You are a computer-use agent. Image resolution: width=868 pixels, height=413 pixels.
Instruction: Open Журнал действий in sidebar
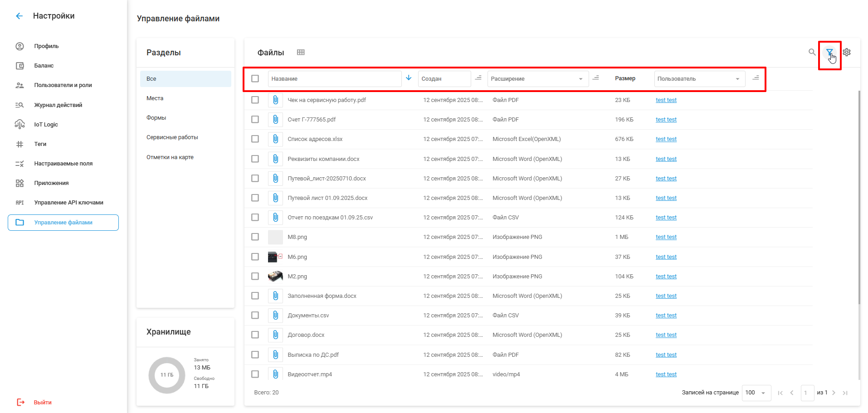(58, 105)
